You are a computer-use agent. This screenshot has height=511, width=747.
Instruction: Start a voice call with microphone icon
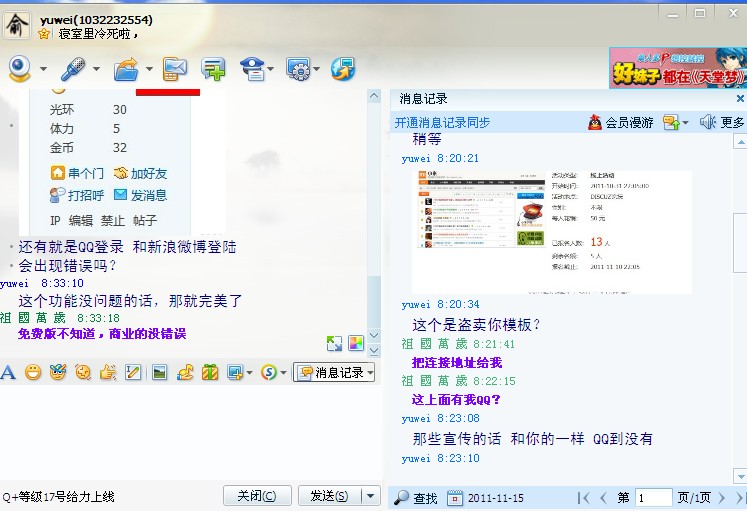(x=73, y=69)
